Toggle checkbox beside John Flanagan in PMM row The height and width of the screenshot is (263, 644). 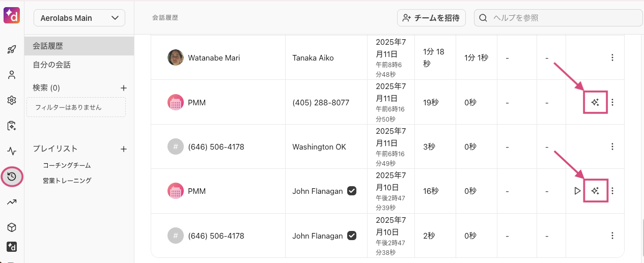pos(351,191)
